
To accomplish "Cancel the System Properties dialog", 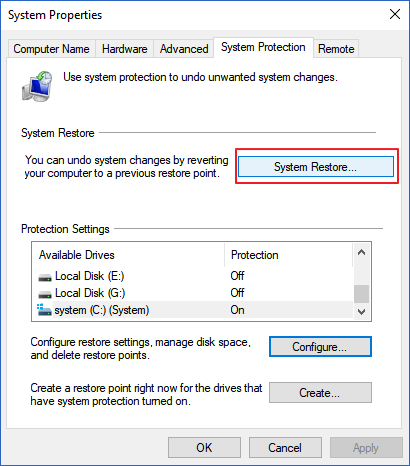I will [285, 448].
